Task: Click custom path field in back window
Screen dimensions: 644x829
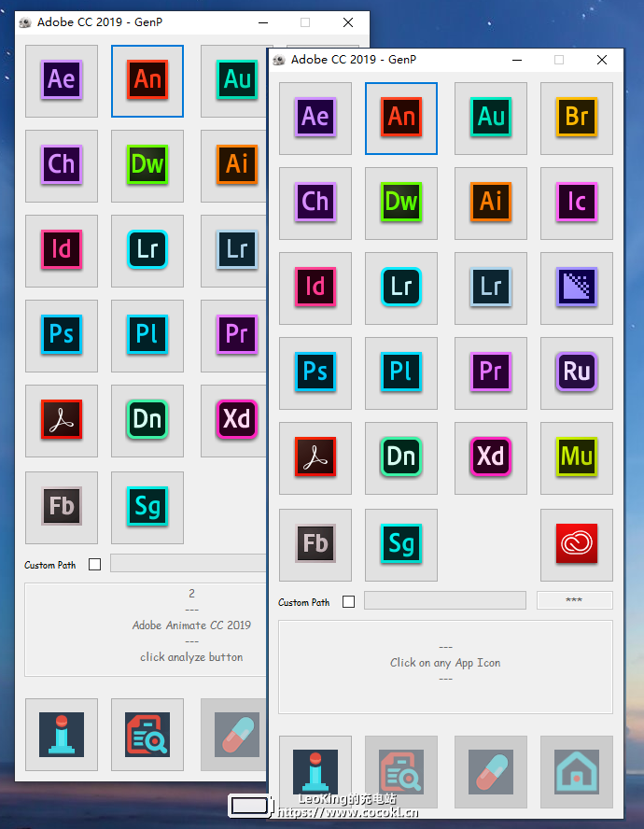Action: (189, 563)
